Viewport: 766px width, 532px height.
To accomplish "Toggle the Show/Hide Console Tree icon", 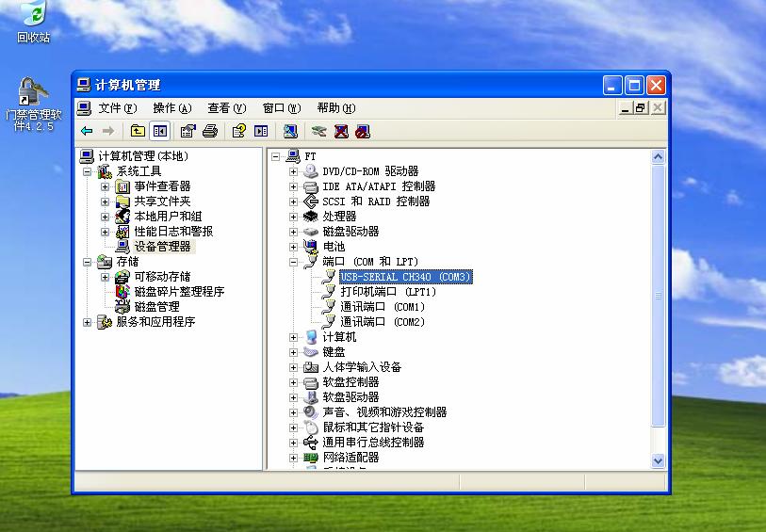I will pos(159,131).
